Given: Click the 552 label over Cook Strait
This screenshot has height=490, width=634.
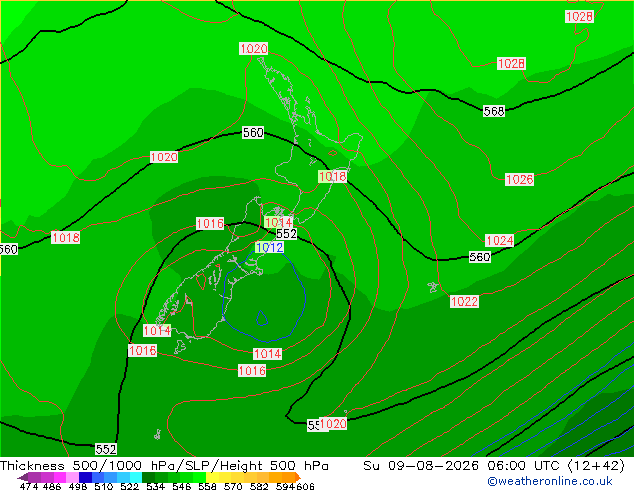Looking at the screenshot, I should pyautogui.click(x=287, y=234).
